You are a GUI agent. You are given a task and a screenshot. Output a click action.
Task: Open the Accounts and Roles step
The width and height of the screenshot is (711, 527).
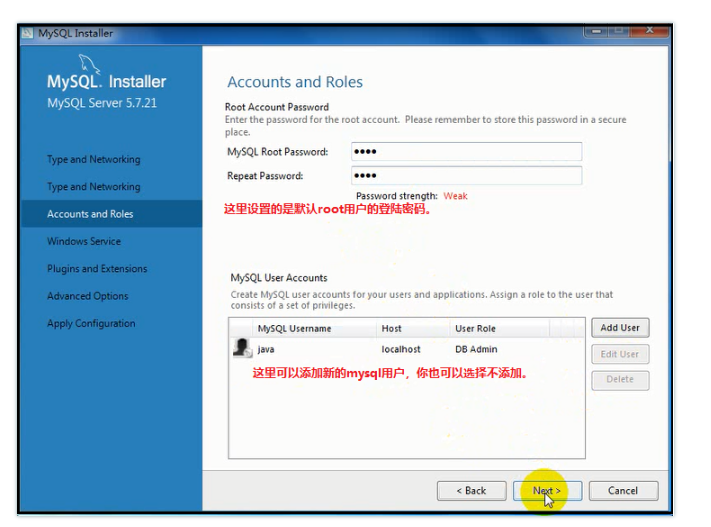click(112, 214)
